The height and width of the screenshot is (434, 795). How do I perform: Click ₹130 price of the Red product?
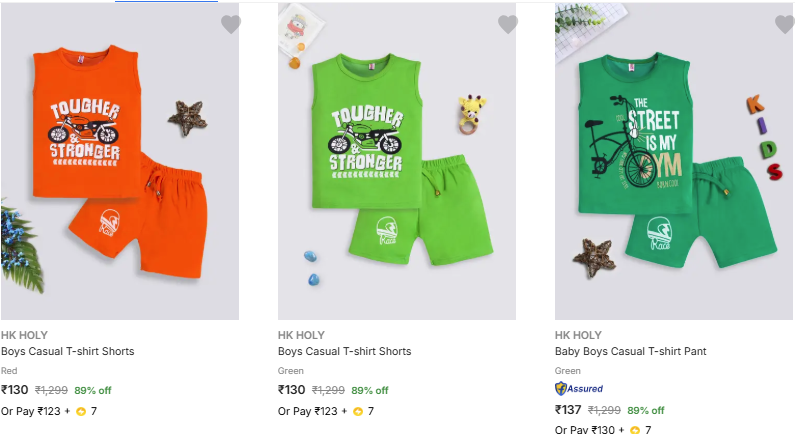click(x=14, y=390)
